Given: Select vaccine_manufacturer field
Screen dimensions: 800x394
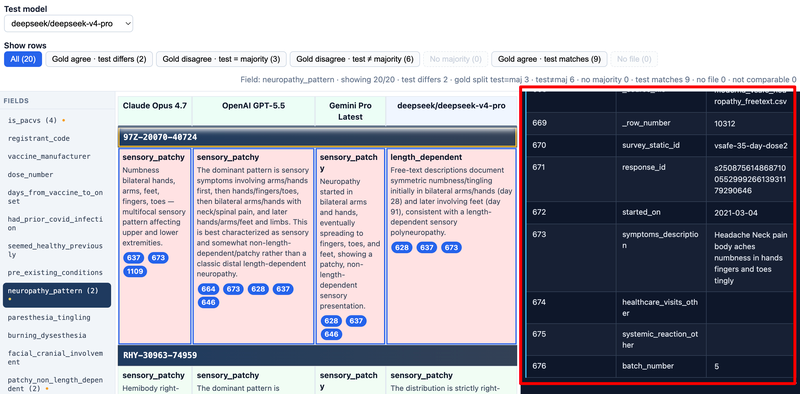Looking at the screenshot, I should (57, 156).
